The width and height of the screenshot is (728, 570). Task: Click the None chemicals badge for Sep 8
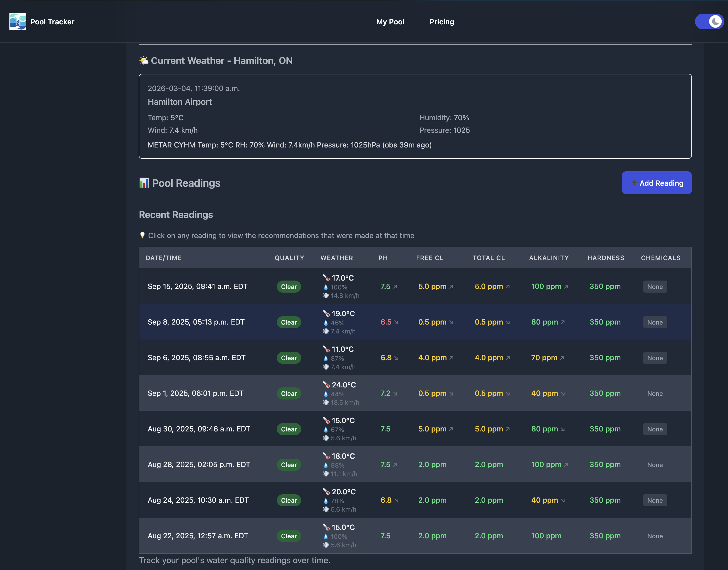tap(655, 322)
